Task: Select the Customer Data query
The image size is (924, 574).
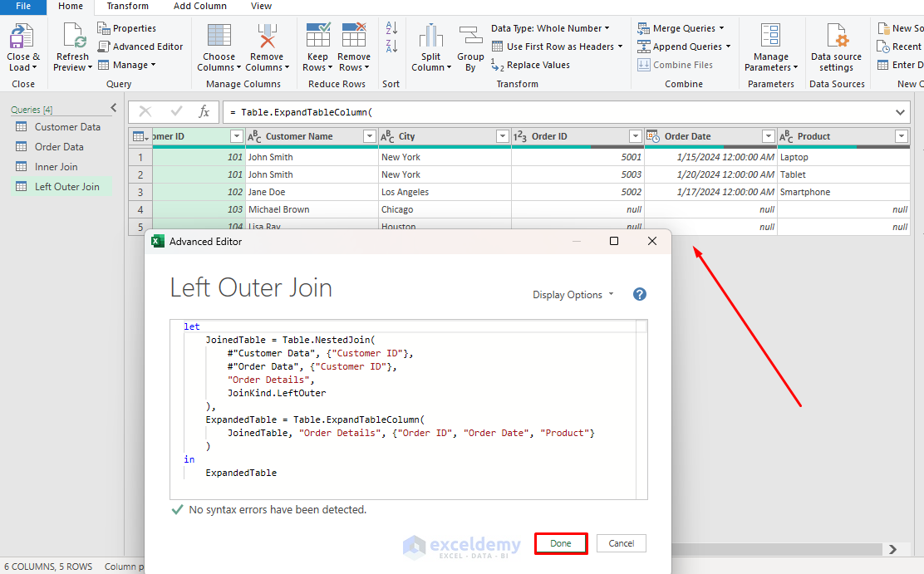Action: pos(61,127)
